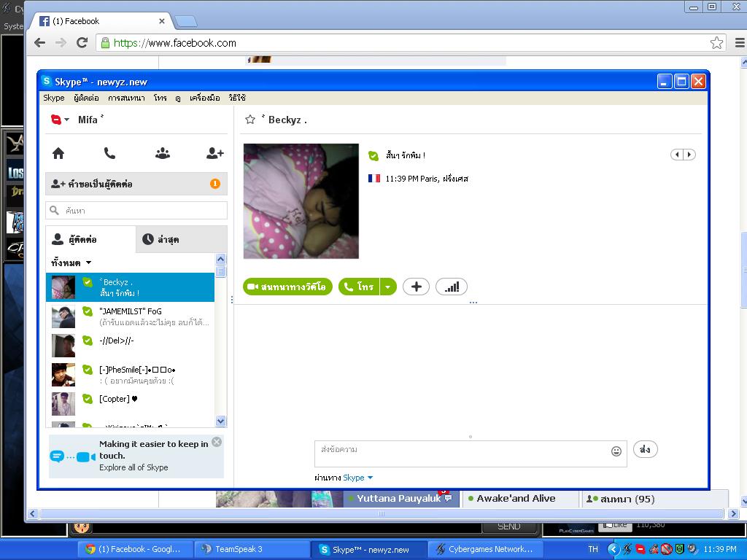
Task: Click the green โทร call button
Action: (359, 287)
